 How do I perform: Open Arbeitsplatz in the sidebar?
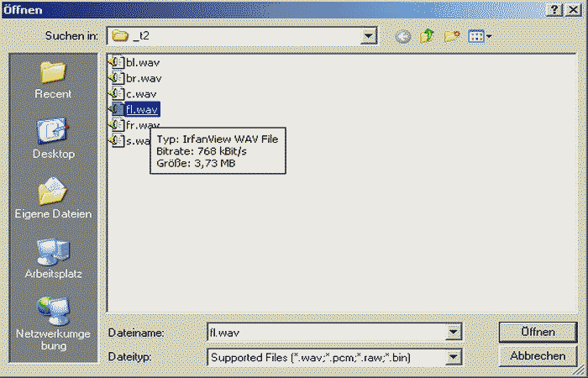click(x=53, y=258)
